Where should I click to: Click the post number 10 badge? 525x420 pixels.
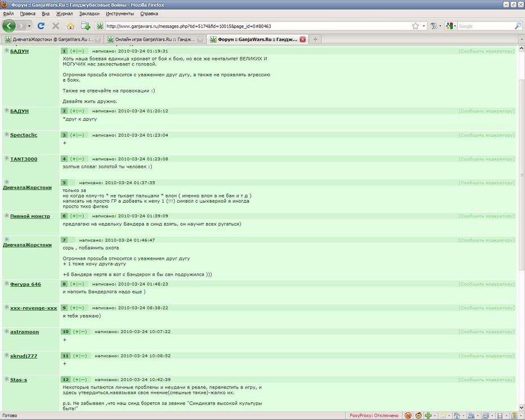coord(65,332)
